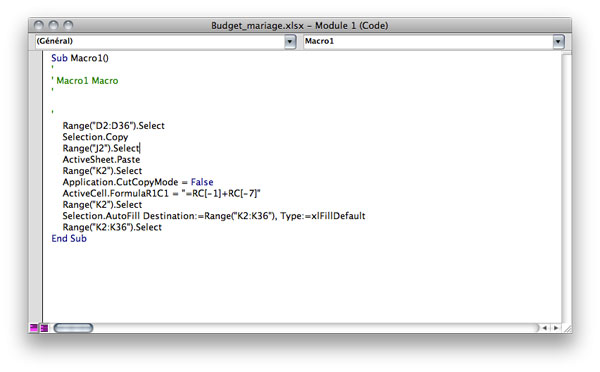This screenshot has width=600, height=372.
Task: Click the comment ' Macro1 Macro
Action: coord(85,81)
